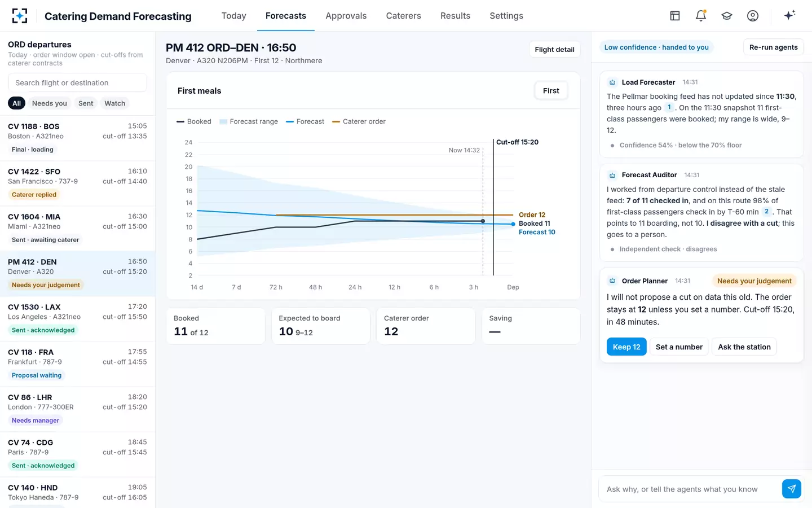The image size is (812, 508).
Task: Click the Low confidence handed to you badge
Action: (x=656, y=47)
